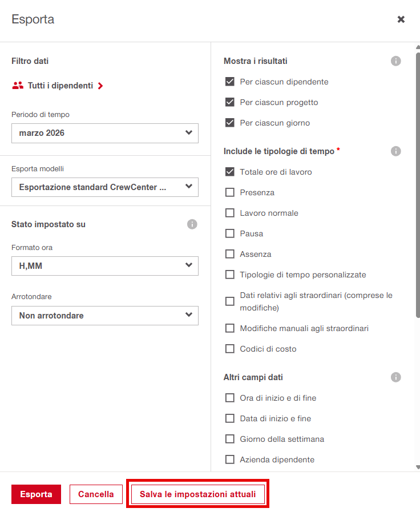Click the employees group icon
Image resolution: width=420 pixels, height=512 pixels.
coord(18,86)
